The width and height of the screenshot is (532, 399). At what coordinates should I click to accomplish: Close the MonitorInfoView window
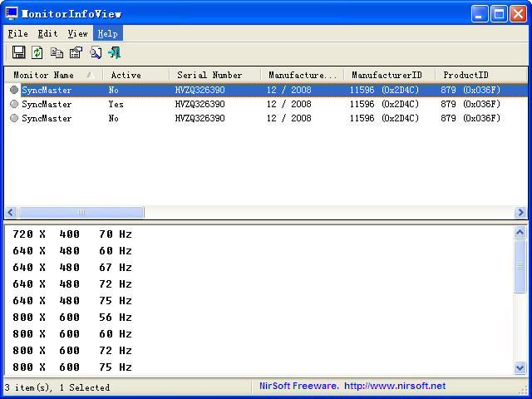click(x=518, y=14)
